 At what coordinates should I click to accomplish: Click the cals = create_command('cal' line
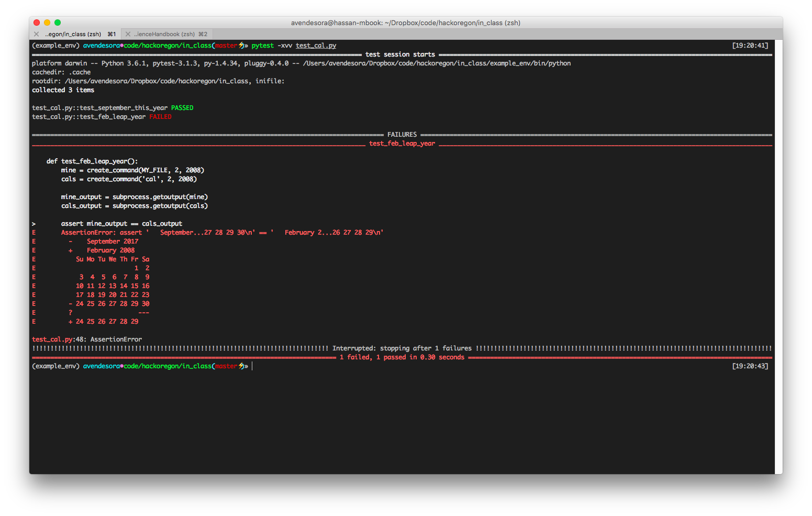[129, 179]
